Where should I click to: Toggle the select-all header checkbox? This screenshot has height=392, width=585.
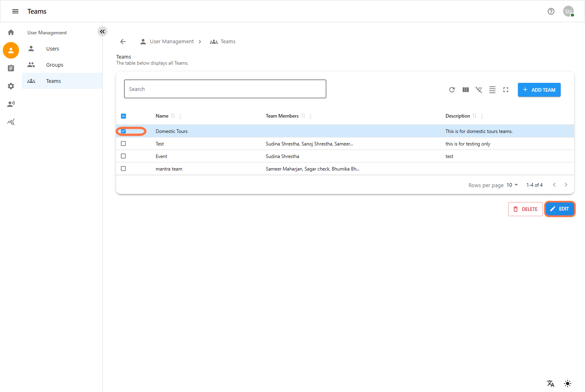coord(123,116)
